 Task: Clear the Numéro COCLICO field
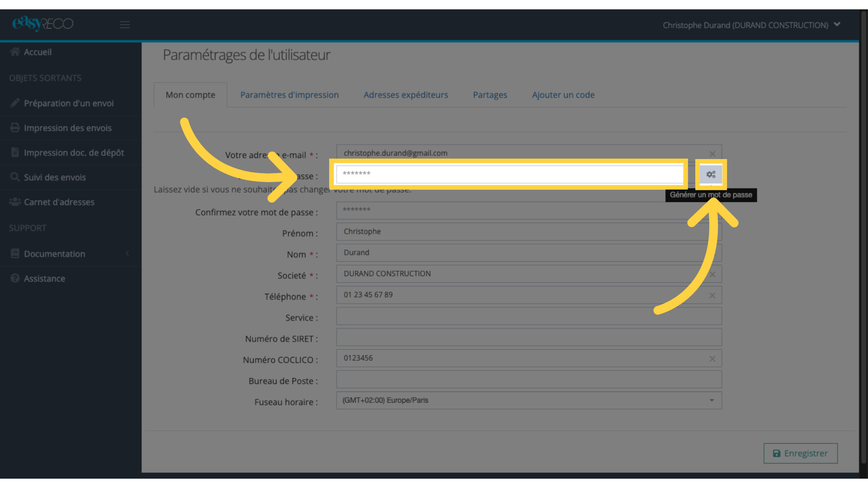tap(712, 359)
